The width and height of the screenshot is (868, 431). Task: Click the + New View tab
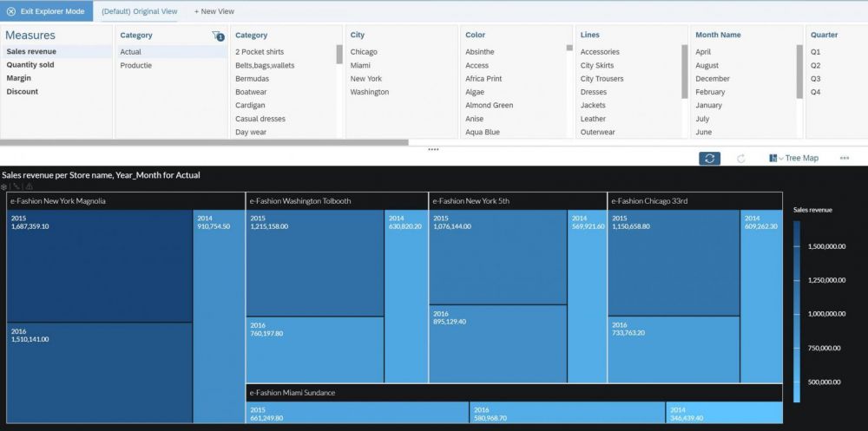pos(214,11)
